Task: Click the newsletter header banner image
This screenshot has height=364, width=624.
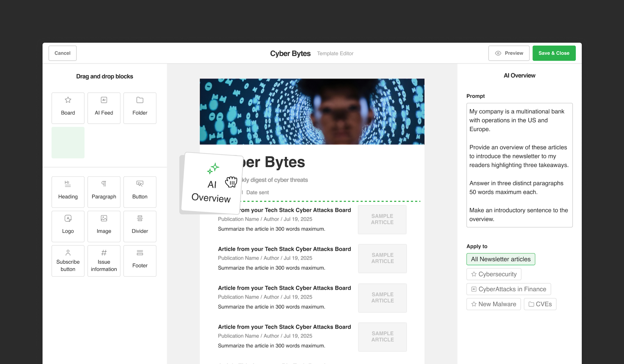Action: [312, 112]
